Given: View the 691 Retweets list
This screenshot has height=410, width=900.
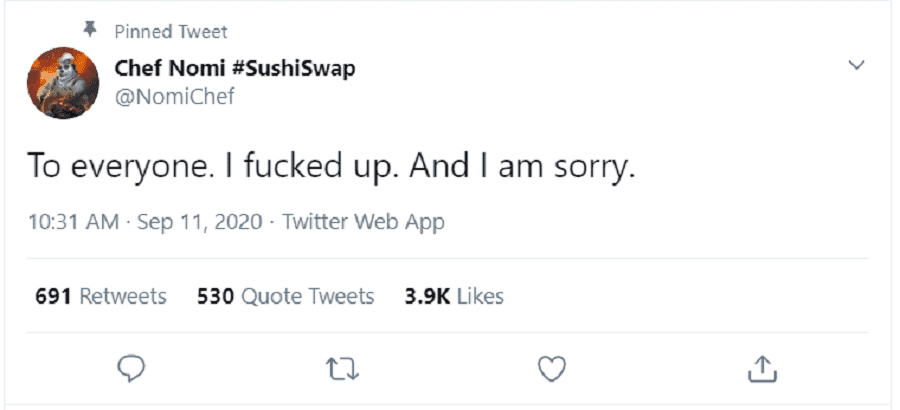Looking at the screenshot, I should [x=100, y=296].
